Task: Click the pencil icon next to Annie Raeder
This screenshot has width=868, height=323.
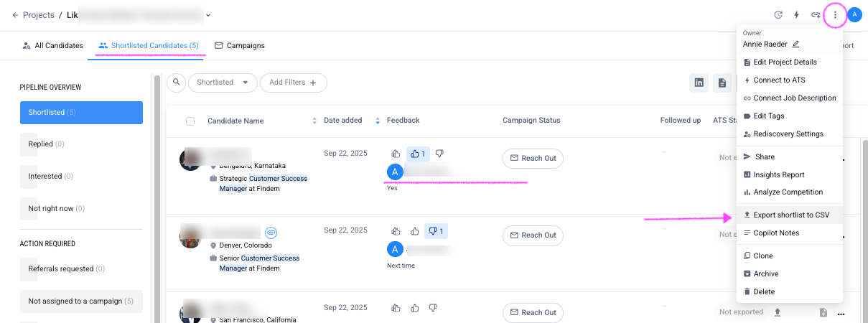Action: [x=795, y=44]
